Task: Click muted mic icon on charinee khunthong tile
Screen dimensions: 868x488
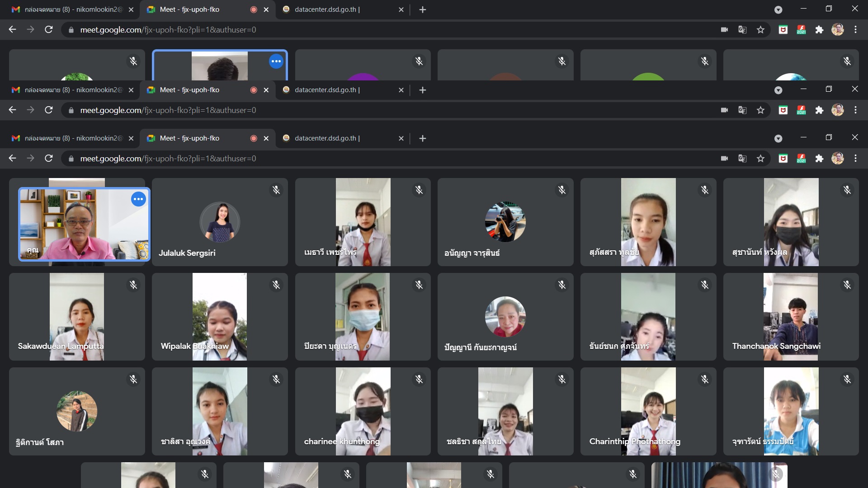Action: (x=419, y=379)
